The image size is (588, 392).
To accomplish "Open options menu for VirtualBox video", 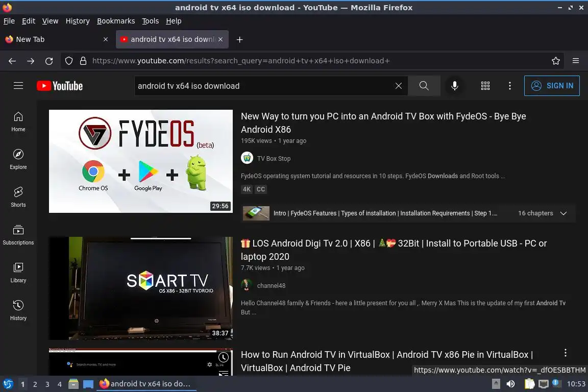I will pyautogui.click(x=565, y=353).
